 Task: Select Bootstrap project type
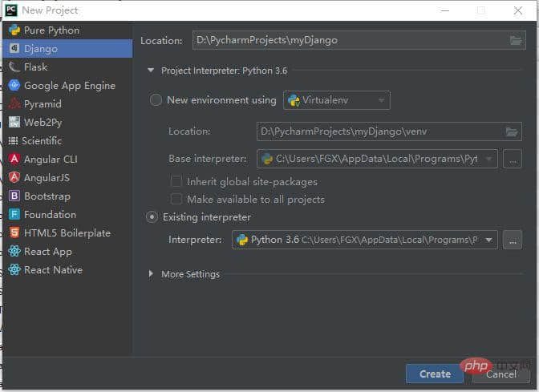pyautogui.click(x=67, y=196)
